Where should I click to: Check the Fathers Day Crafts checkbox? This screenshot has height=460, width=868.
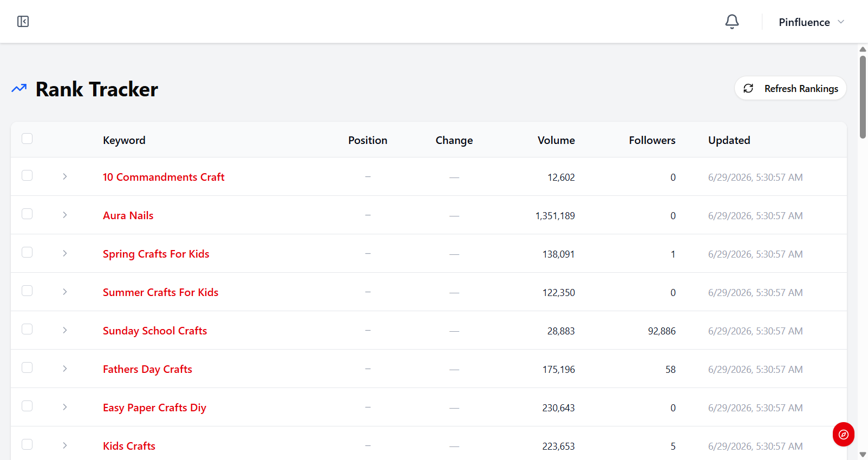[x=27, y=367]
